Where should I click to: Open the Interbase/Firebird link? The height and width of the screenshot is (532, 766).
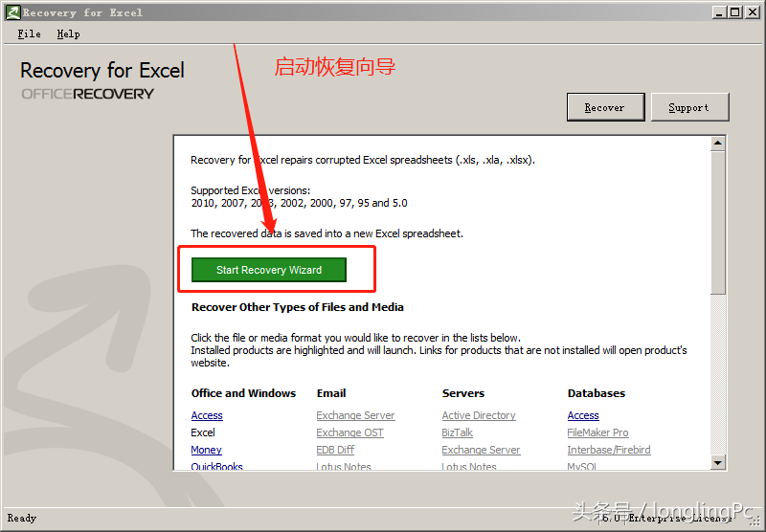tap(609, 450)
